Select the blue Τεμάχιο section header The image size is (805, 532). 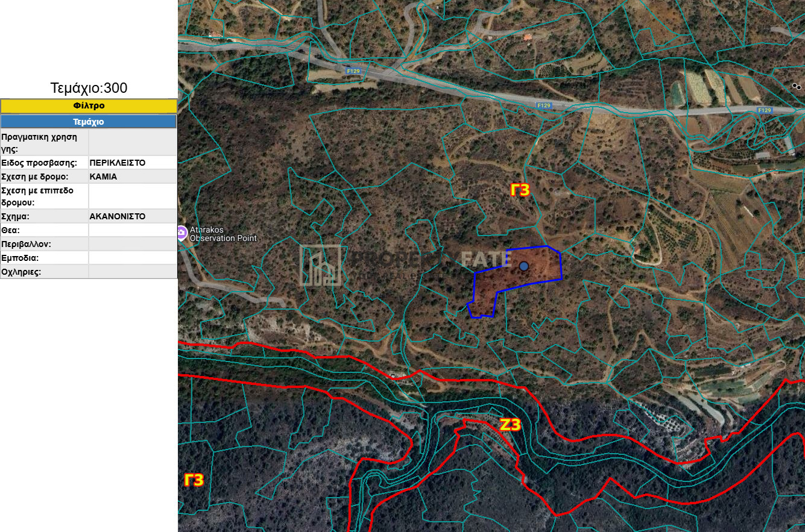89,122
